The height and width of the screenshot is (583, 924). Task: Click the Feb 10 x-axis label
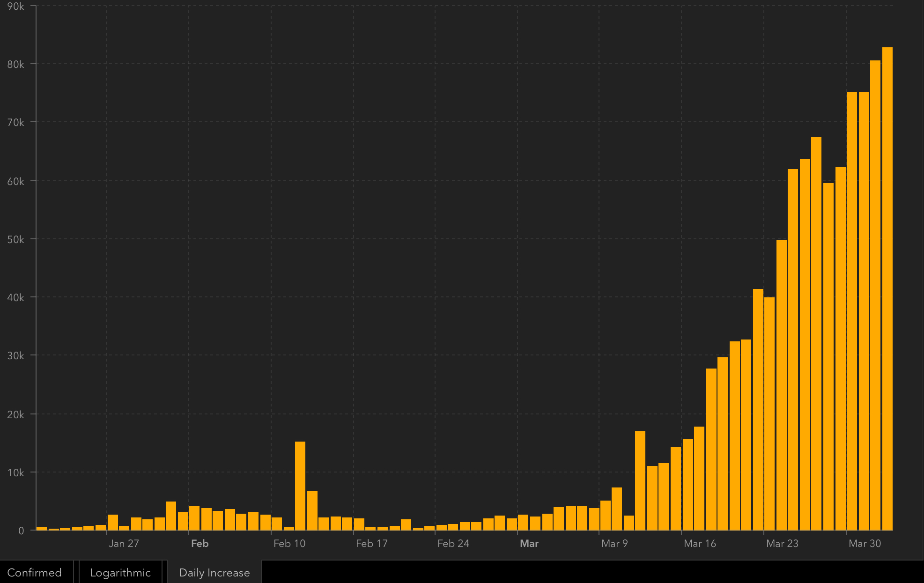coord(289,543)
